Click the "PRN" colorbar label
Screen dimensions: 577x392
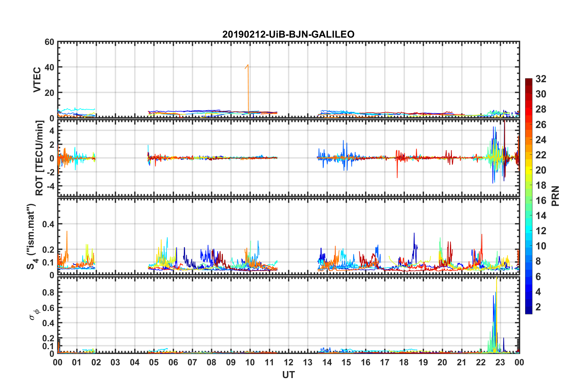[x=555, y=196]
